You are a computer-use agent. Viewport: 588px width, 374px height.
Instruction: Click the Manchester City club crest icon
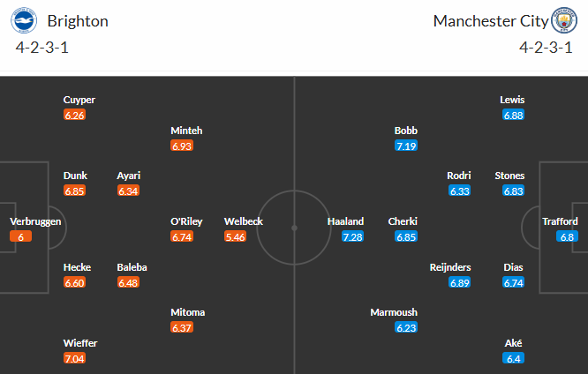[562, 20]
